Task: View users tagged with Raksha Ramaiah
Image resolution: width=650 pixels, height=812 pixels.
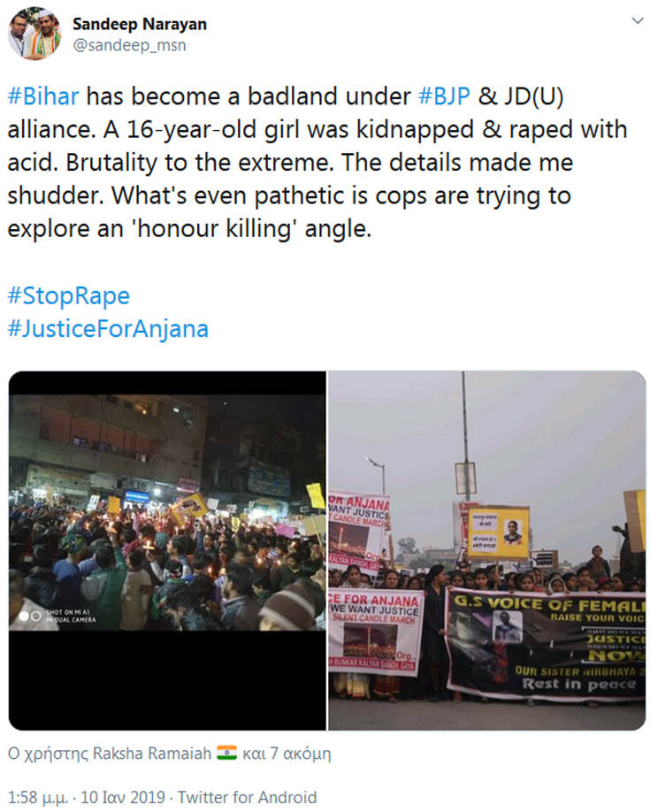Action: (110, 753)
